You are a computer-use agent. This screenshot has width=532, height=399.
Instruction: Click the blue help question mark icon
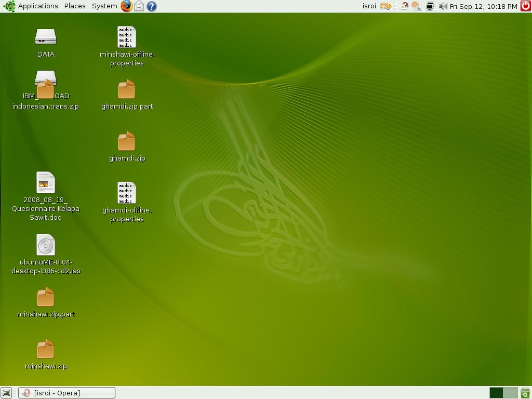151,6
